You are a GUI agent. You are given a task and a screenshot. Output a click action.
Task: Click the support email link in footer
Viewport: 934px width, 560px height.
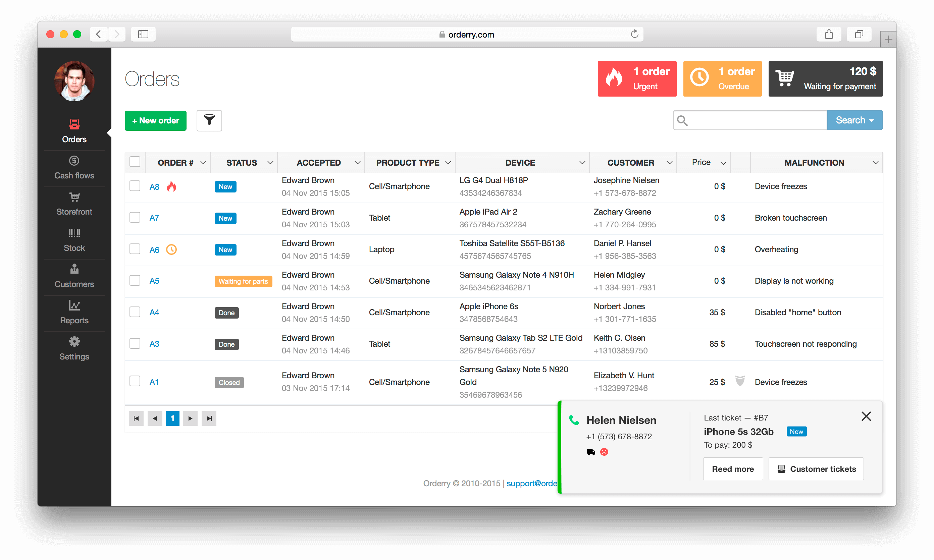(x=532, y=484)
